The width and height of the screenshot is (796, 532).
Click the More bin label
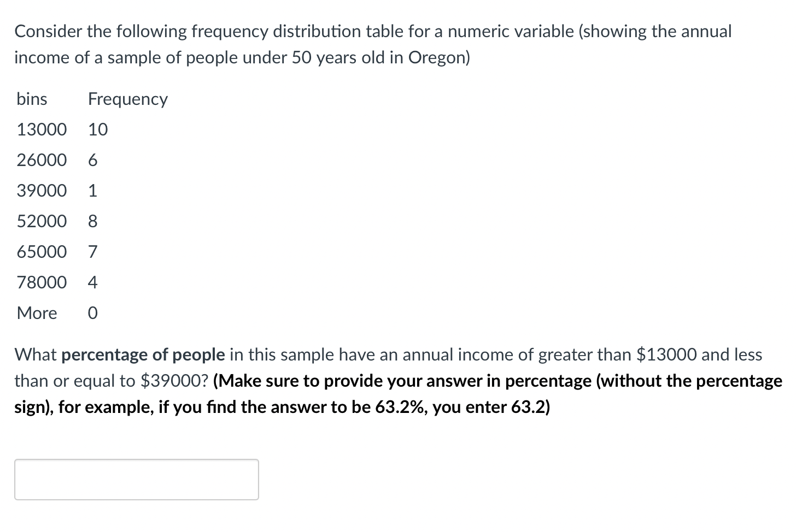point(36,313)
